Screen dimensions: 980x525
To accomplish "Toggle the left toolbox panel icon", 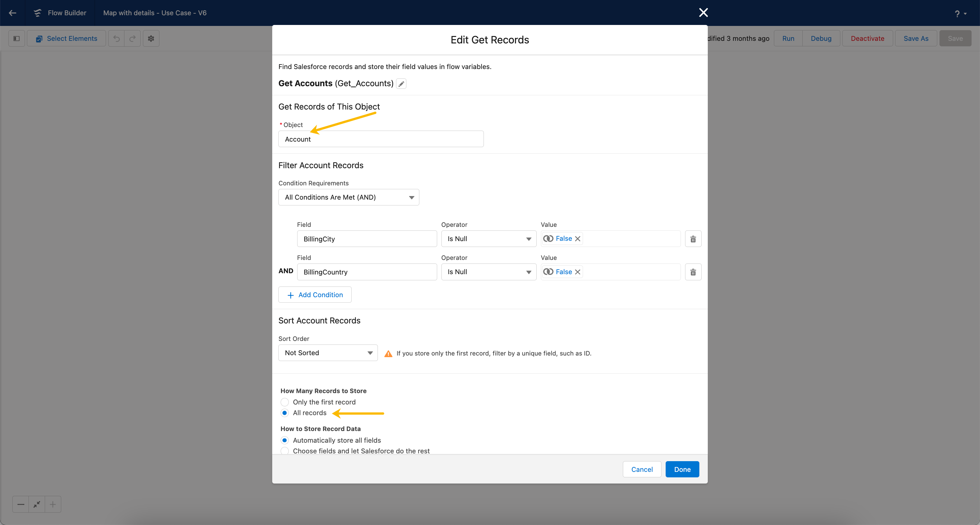I will click(x=16, y=39).
